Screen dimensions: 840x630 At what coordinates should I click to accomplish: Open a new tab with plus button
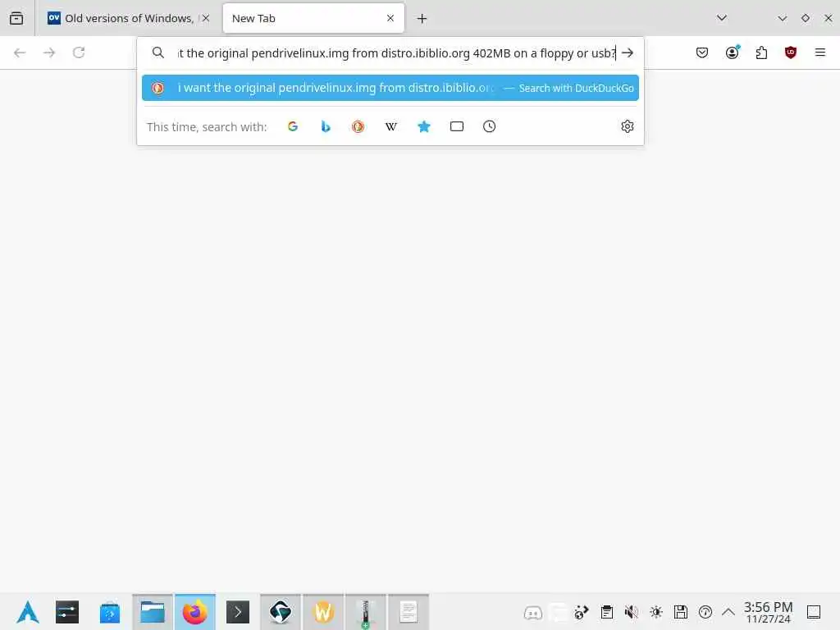422,19
